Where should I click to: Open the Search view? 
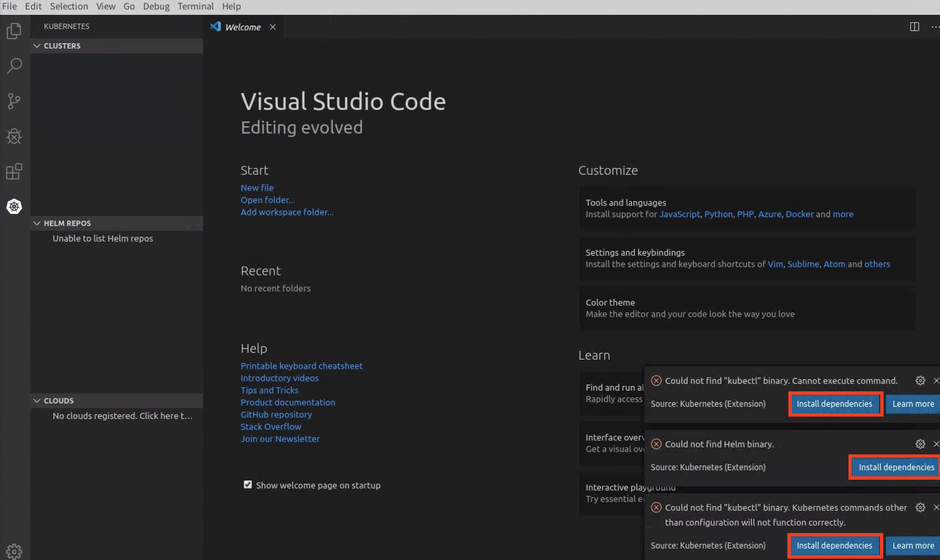[x=14, y=66]
